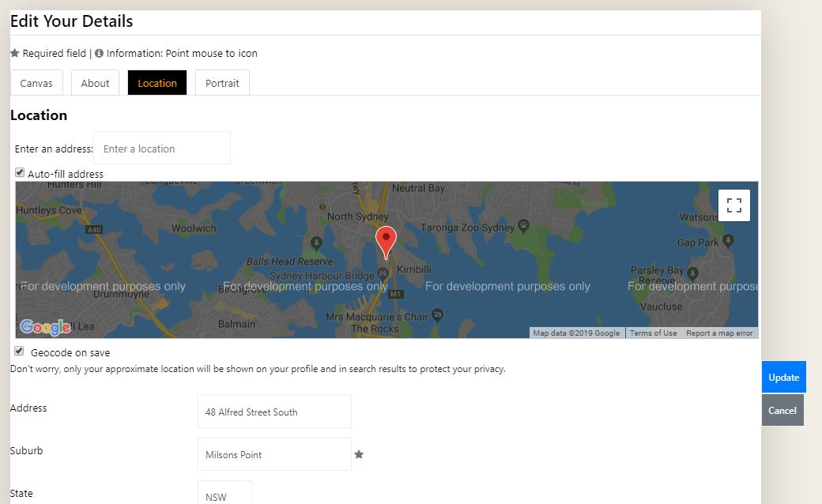Click The Rocks map label
Viewport: 822px width, 504px height.
click(x=375, y=329)
